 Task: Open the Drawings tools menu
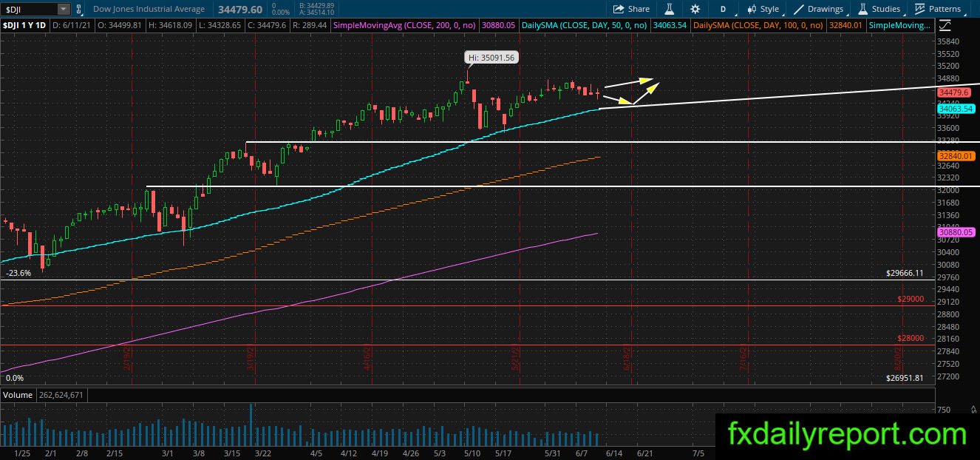point(818,9)
